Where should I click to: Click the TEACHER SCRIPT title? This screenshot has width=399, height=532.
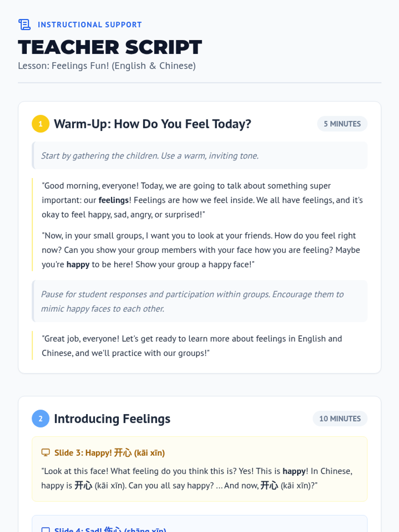[x=110, y=47]
